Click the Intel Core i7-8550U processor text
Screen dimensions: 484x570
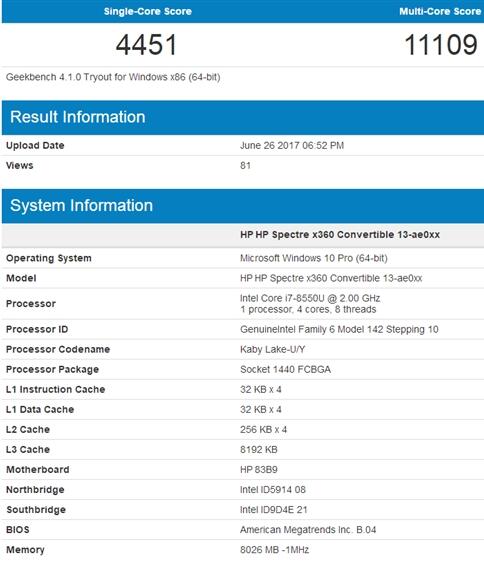tap(310, 298)
